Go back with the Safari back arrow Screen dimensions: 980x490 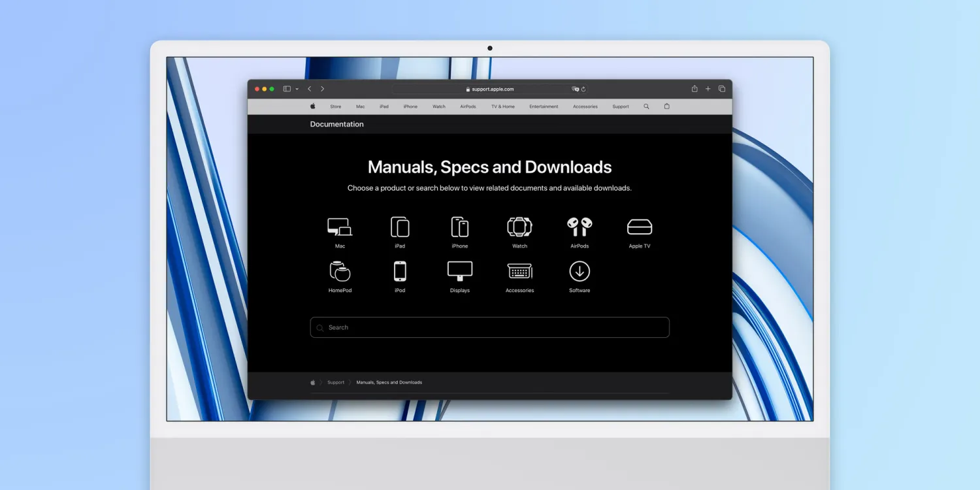click(x=310, y=89)
